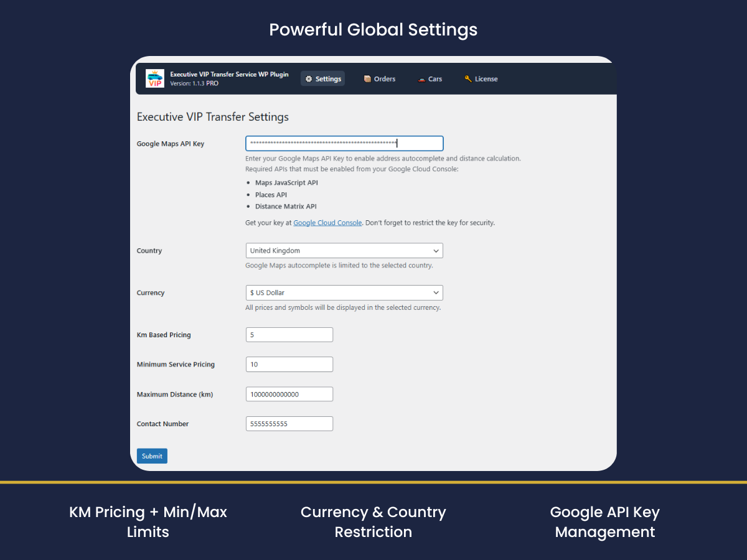The width and height of the screenshot is (747, 560).
Task: Click the Maximum Distance (km) input box
Action: 289,394
